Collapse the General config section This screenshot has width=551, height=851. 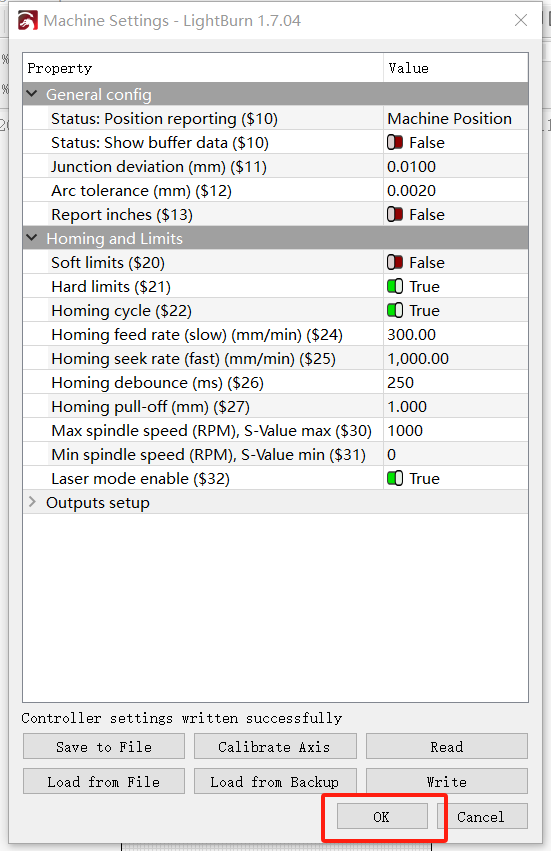coord(32,94)
